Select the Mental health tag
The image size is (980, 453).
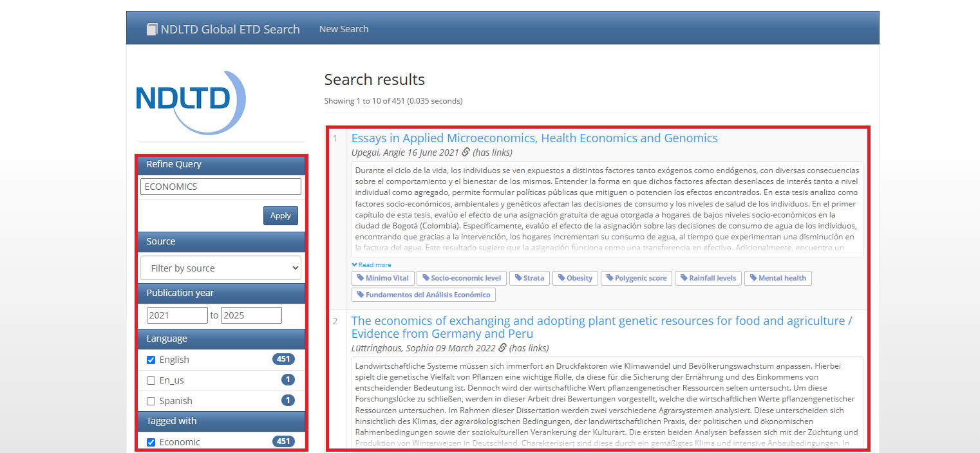click(778, 278)
